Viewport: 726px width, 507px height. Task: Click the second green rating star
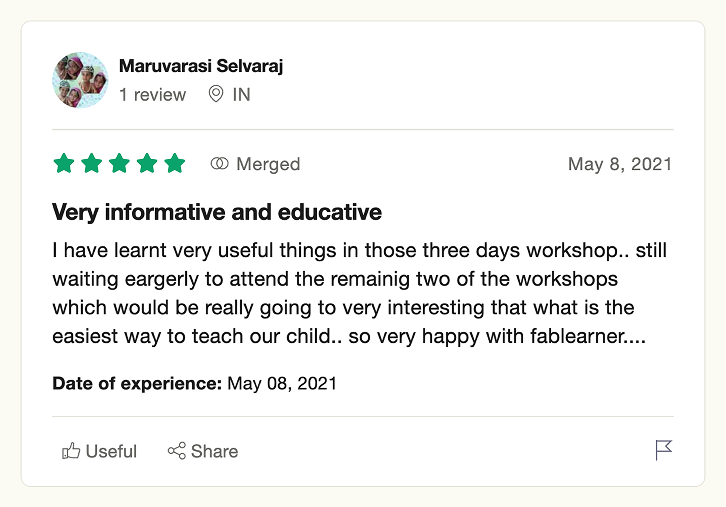tap(92, 163)
